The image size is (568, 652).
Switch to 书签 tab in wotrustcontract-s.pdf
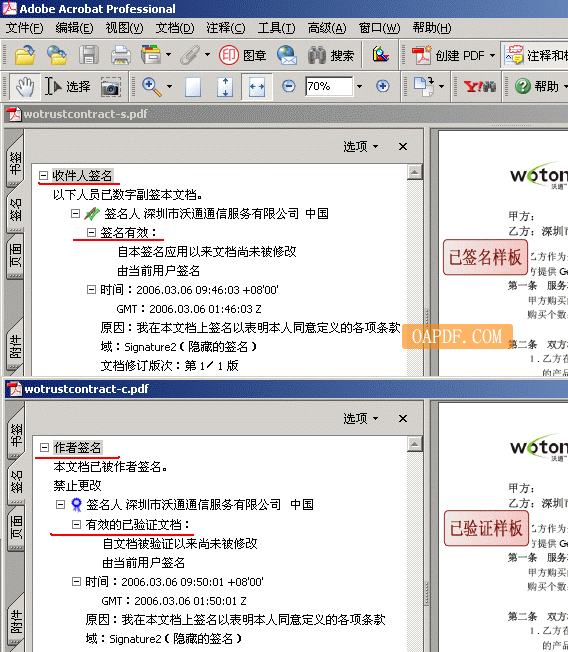[15, 162]
